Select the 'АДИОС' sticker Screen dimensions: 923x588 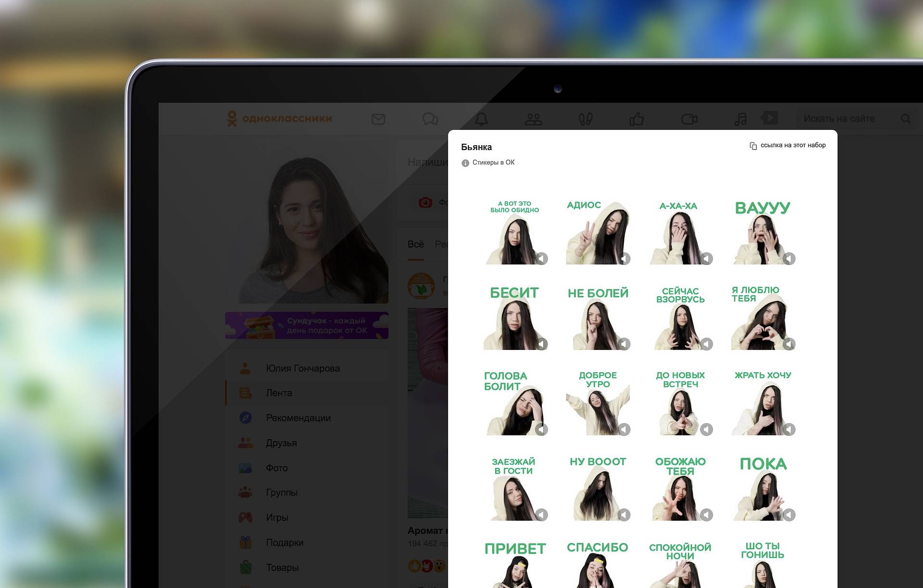pyautogui.click(x=598, y=232)
